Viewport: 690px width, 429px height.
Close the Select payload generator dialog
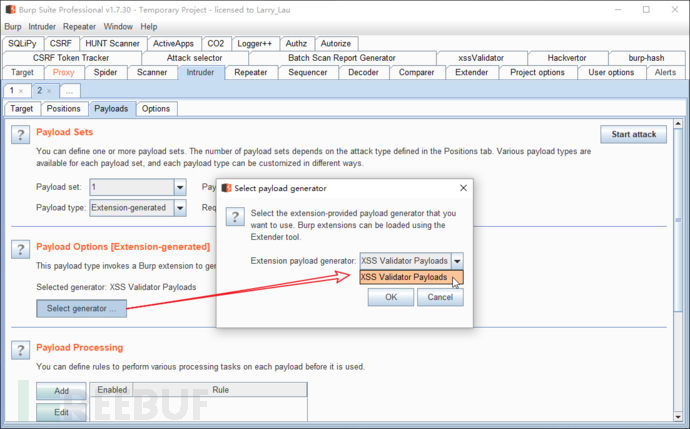coord(463,188)
